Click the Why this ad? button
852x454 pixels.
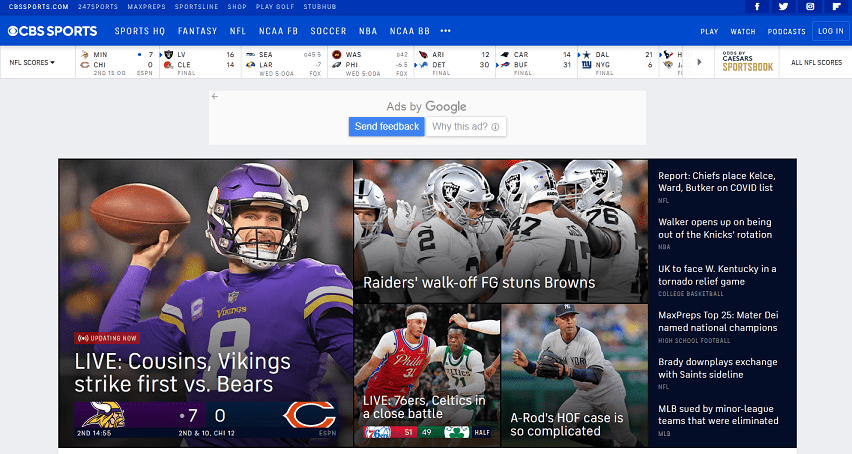pyautogui.click(x=466, y=127)
